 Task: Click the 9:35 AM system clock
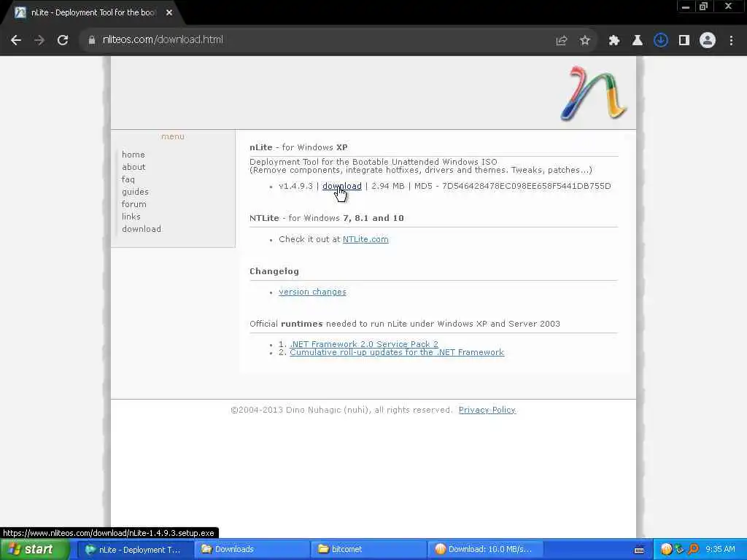coord(720,550)
